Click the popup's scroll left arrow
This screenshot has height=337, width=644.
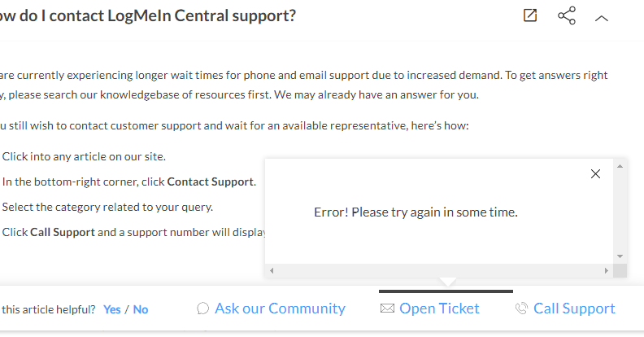coord(272,270)
